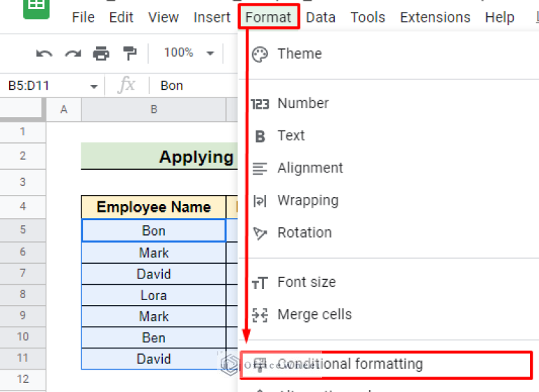Select Conditional formatting option

[350, 364]
